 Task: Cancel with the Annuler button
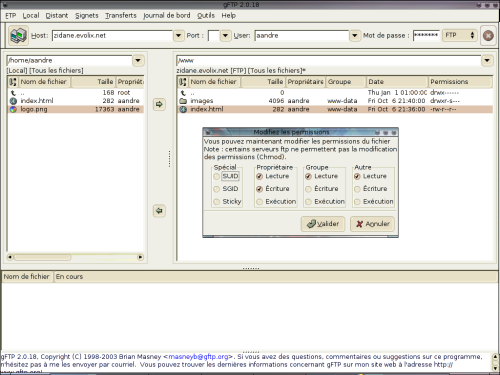point(372,224)
